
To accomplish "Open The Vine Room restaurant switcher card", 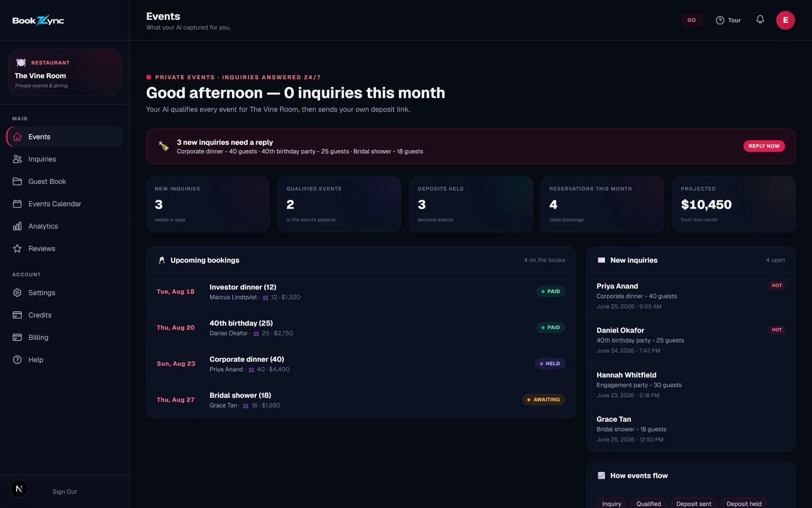I will [x=64, y=73].
